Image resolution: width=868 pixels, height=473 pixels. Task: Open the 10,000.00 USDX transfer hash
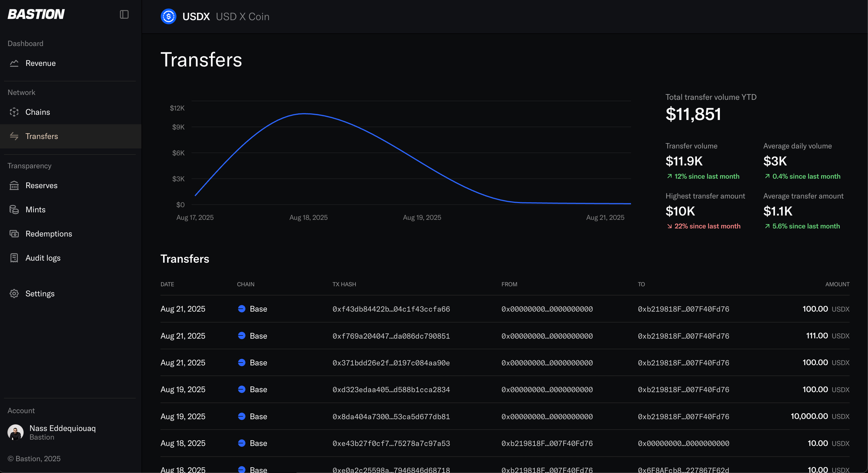391,417
